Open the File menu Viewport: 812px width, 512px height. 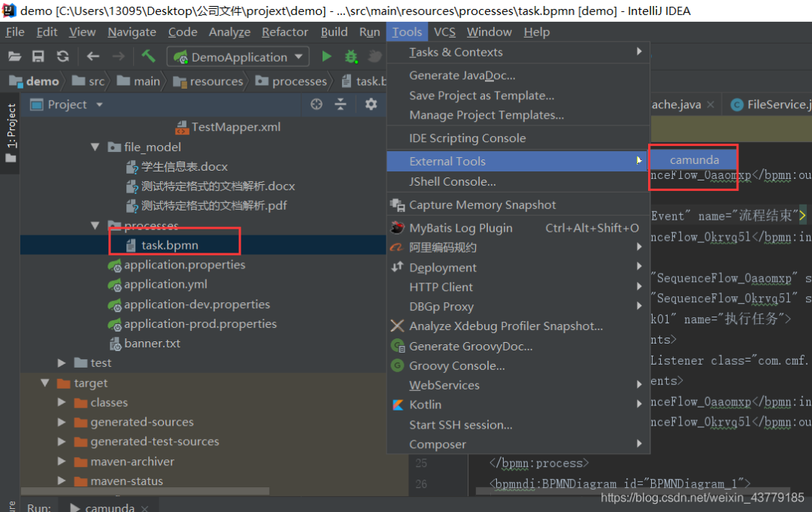click(15, 32)
